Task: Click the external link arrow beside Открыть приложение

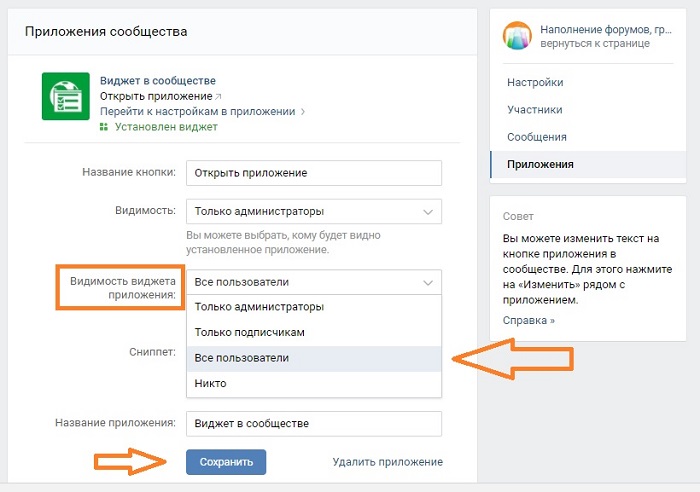Action: tap(218, 96)
